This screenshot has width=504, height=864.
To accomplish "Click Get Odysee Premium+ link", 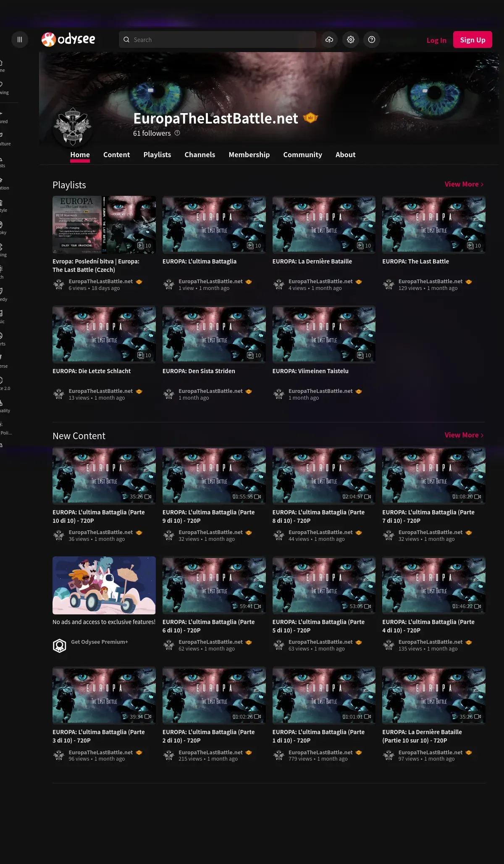I will 100,642.
